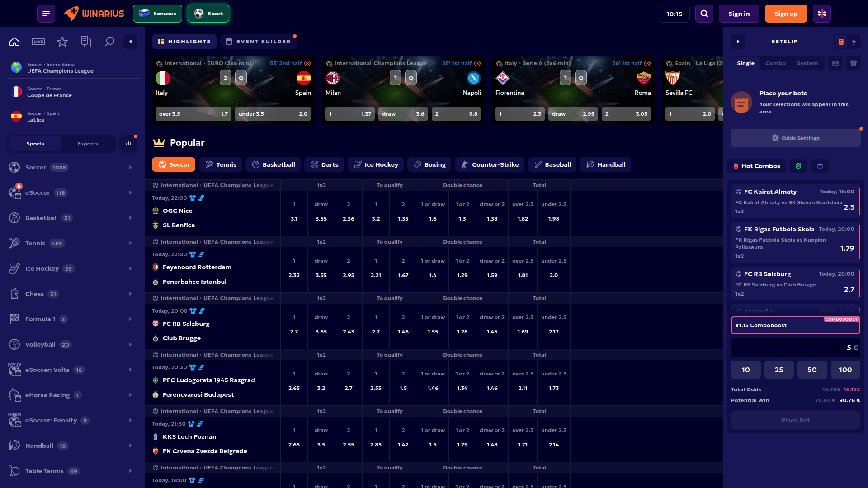Open the results book icon in betslip
The image size is (868, 488).
pyautogui.click(x=835, y=63)
